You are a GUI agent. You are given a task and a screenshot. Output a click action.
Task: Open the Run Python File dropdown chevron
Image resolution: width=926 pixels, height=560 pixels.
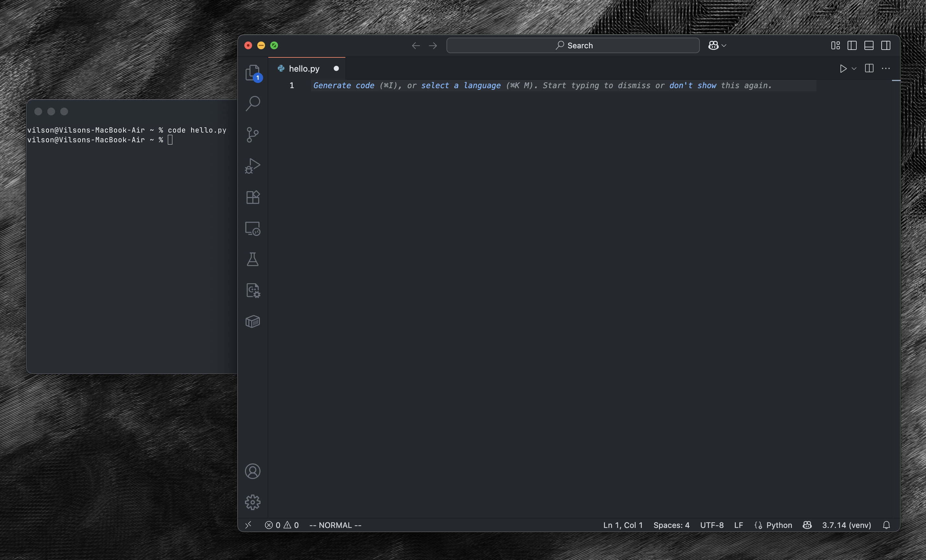(854, 68)
